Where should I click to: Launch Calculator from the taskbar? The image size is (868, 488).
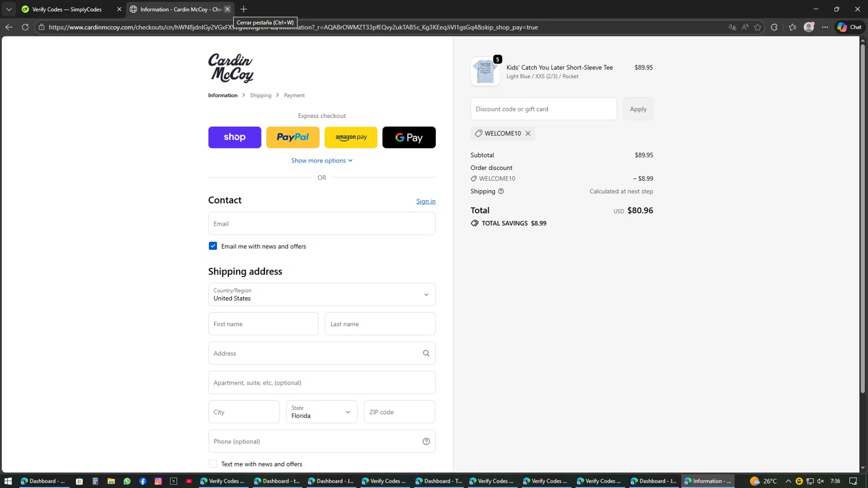pyautogui.click(x=95, y=481)
